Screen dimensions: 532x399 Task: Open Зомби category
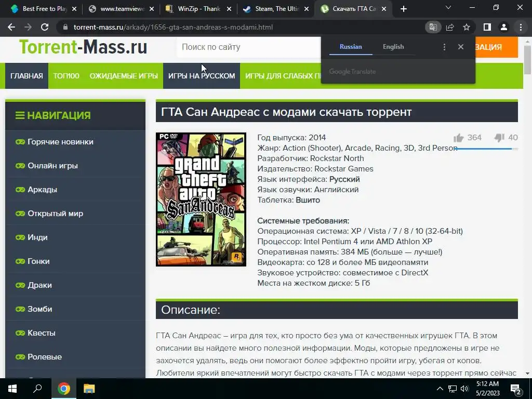pos(75,309)
